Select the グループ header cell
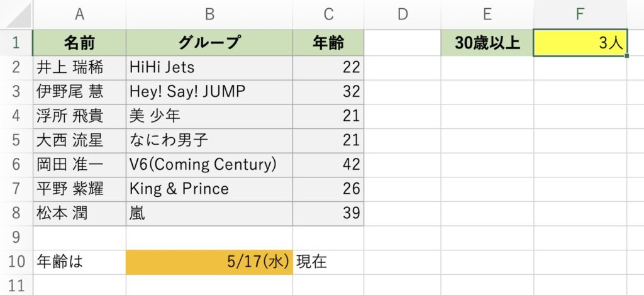 tap(209, 43)
